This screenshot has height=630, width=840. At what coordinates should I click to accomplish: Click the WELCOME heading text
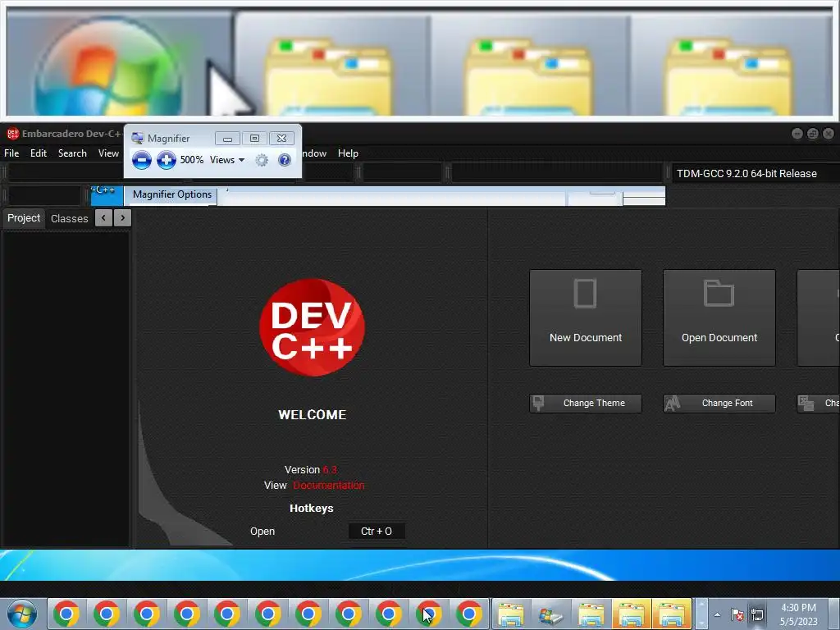tap(313, 414)
